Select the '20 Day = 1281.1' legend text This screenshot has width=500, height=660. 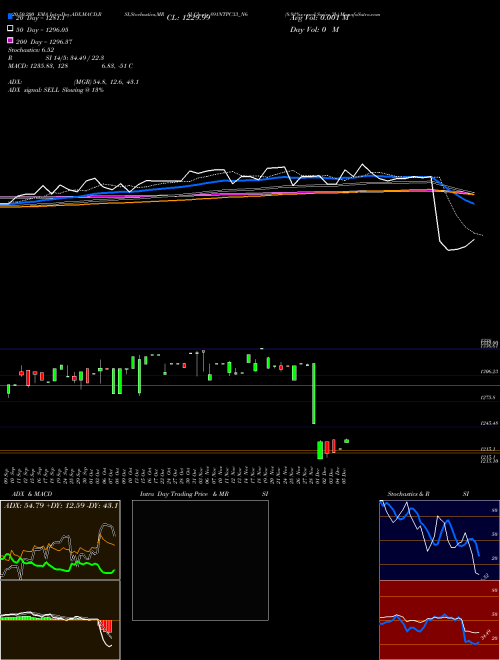[40, 18]
